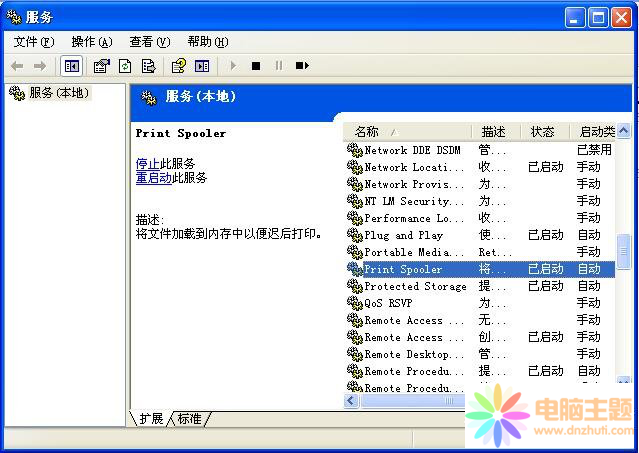
Task: Click the Refresh toolbar icon
Action: pos(125,66)
